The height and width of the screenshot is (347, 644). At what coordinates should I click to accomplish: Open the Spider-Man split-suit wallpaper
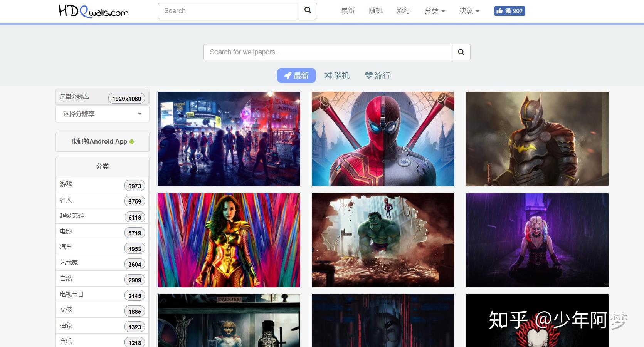383,139
